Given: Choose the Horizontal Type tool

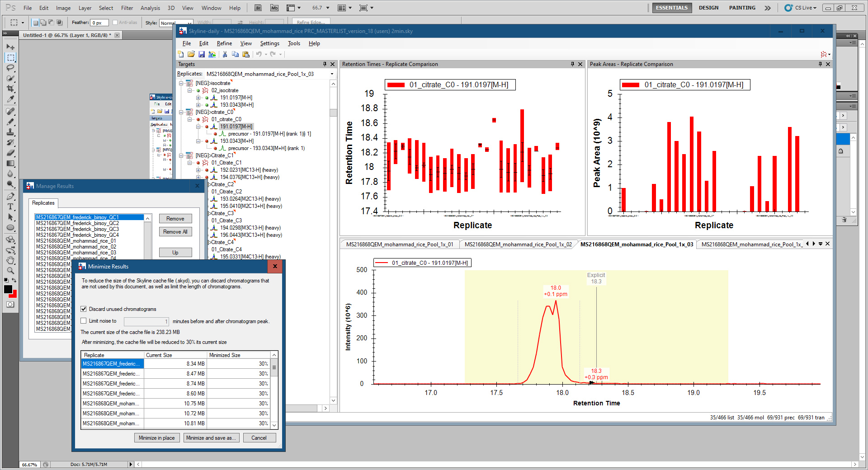Looking at the screenshot, I should [x=10, y=207].
